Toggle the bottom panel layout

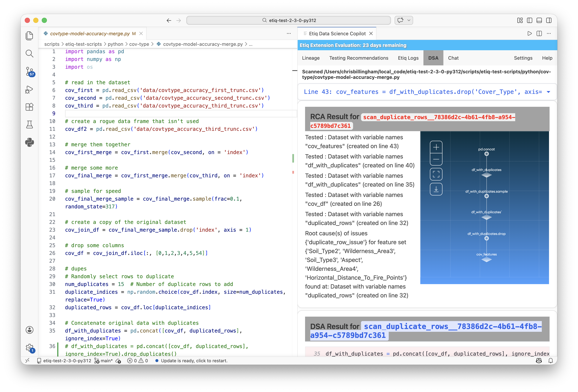(539, 20)
